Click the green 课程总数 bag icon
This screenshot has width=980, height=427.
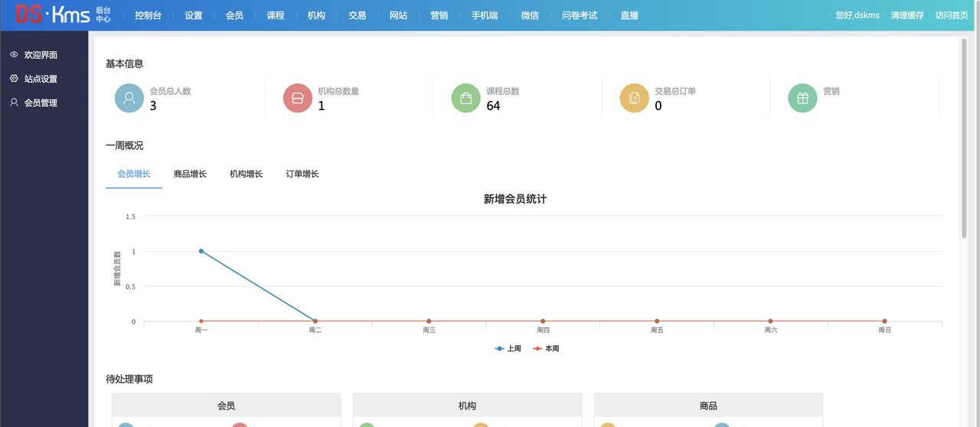tap(466, 98)
